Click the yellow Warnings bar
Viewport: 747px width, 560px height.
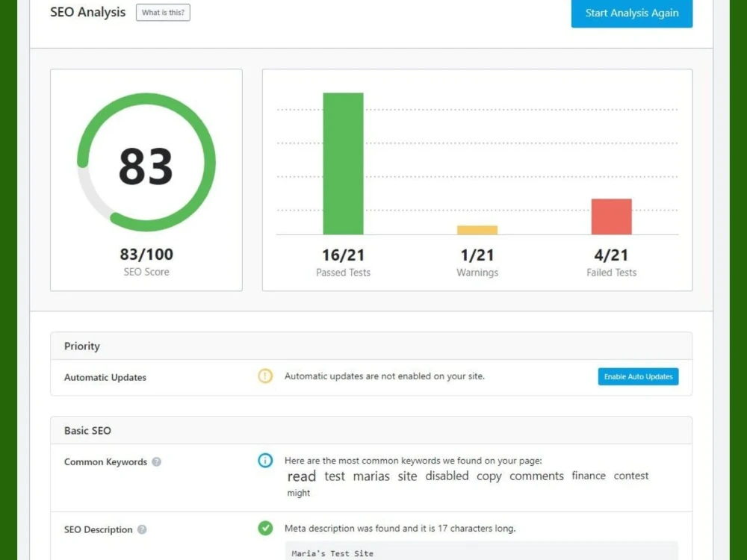[477, 230]
